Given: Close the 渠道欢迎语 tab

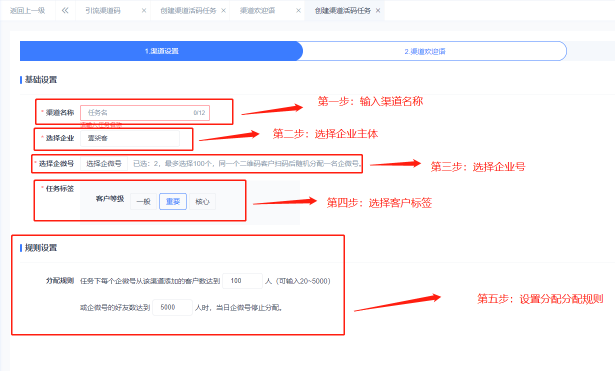Looking at the screenshot, I should (x=298, y=11).
